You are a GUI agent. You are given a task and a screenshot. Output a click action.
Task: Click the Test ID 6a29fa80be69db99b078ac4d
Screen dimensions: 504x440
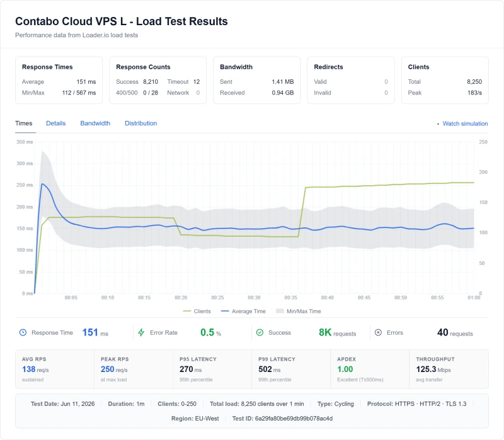(282, 419)
